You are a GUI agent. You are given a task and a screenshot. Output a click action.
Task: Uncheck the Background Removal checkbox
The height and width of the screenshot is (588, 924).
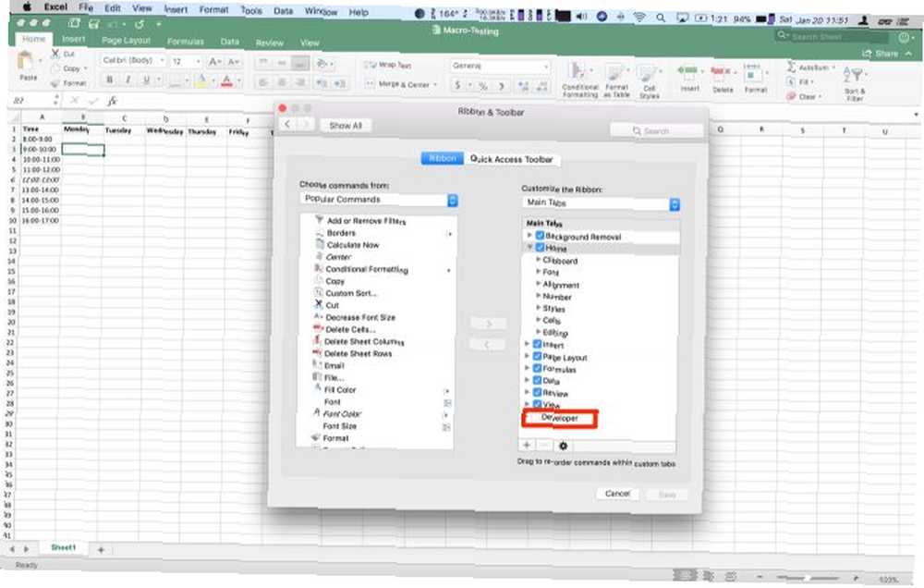click(540, 236)
